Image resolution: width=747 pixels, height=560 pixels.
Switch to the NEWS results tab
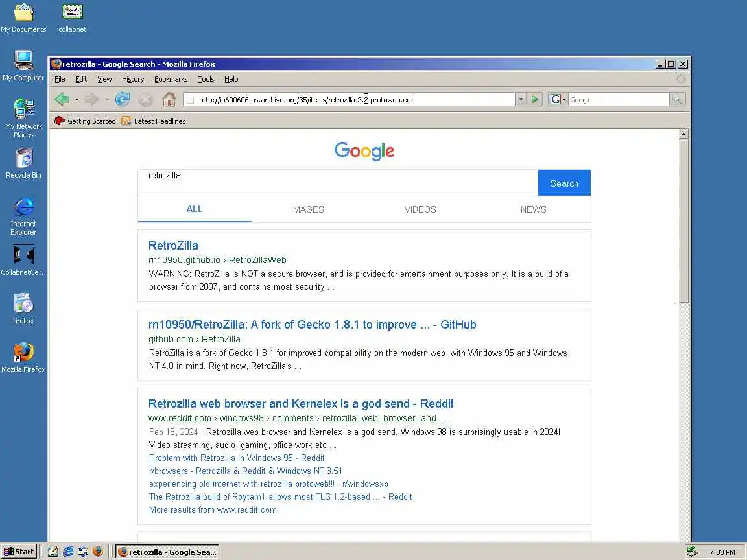click(x=533, y=209)
